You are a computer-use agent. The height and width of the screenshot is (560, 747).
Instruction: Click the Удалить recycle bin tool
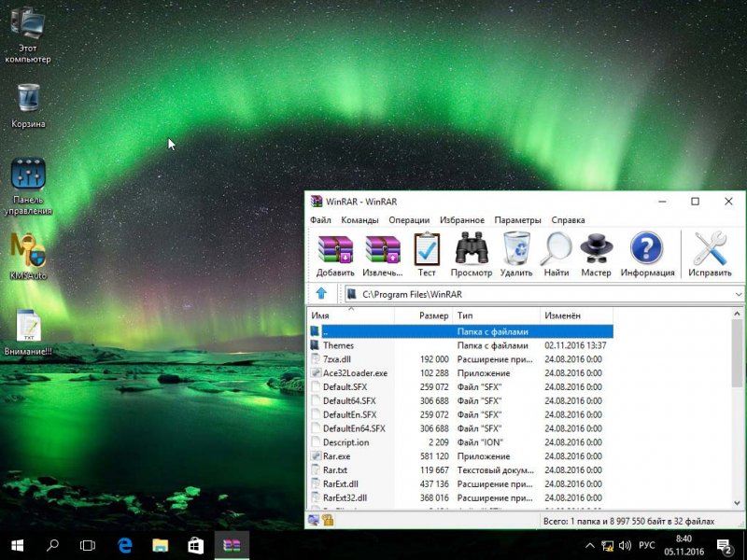coord(516,254)
